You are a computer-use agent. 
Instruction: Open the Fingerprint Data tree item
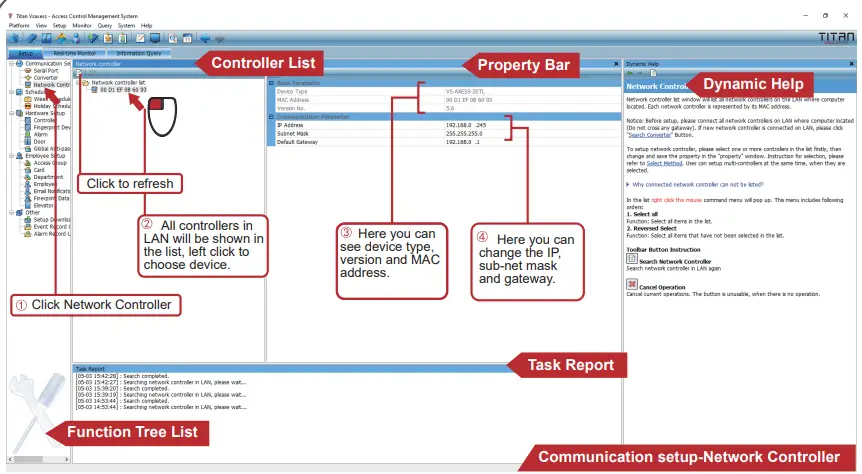tap(47, 198)
